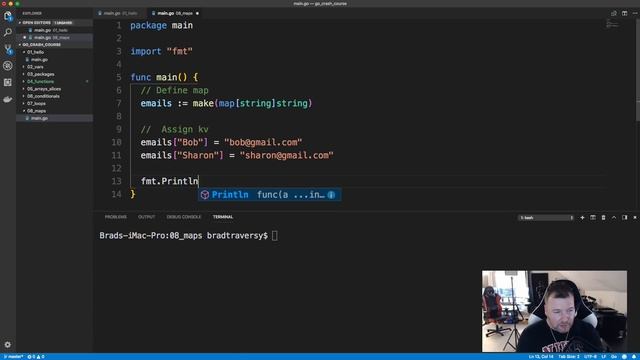Maximize the terminal panel with chevron up
640x360 pixels.
(614, 218)
